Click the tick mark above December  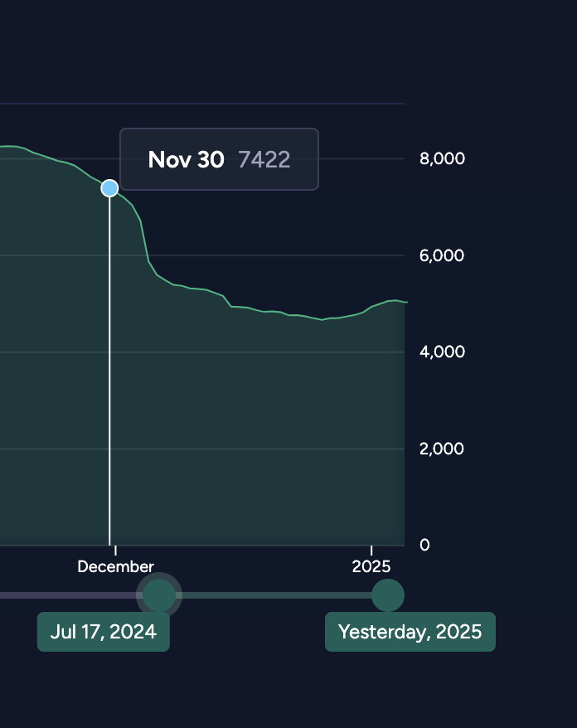tap(116, 551)
